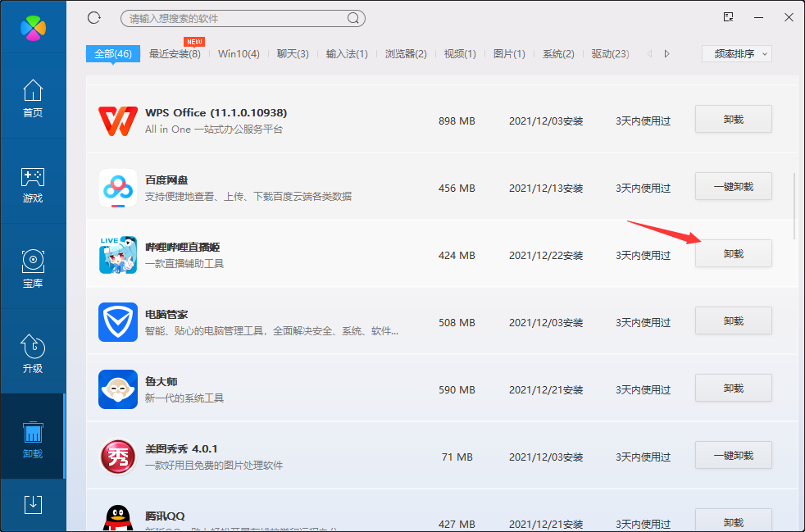Viewport: 805px width, 532px height.
Task: Click the WPS Office app icon
Action: point(118,121)
